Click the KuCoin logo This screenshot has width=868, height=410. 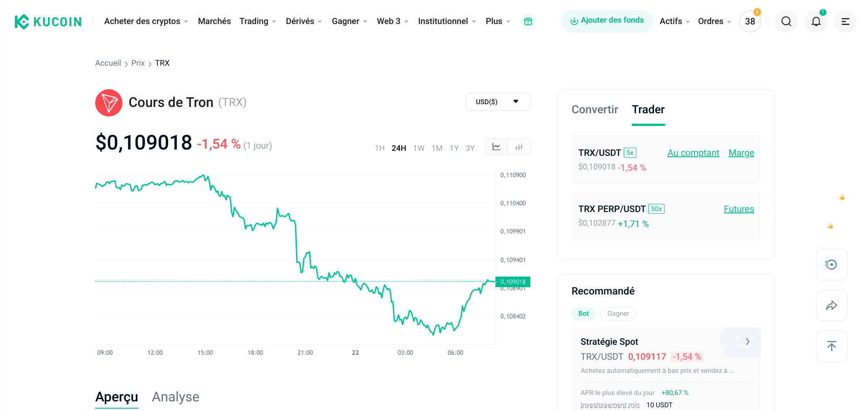pos(48,22)
